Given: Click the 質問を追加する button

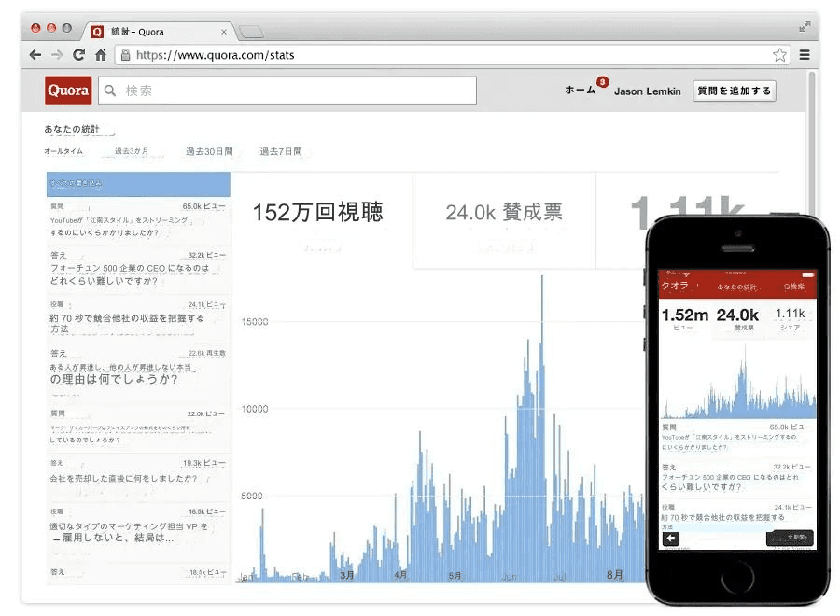Looking at the screenshot, I should [734, 91].
